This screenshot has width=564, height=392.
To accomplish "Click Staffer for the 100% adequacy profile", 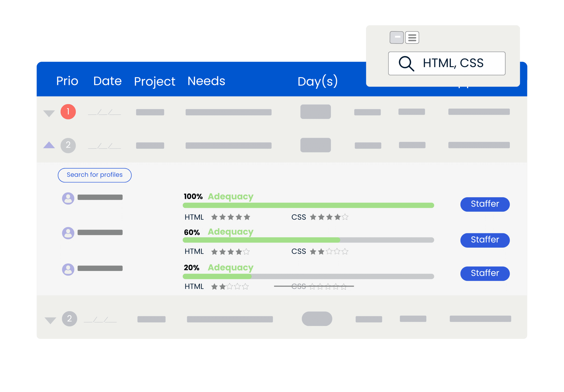I will coord(485,204).
